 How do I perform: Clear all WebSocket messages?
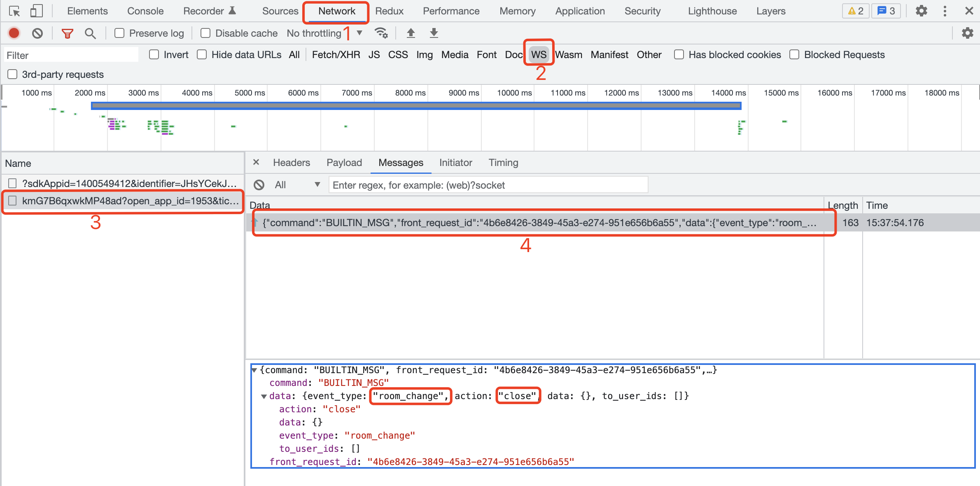(x=259, y=185)
